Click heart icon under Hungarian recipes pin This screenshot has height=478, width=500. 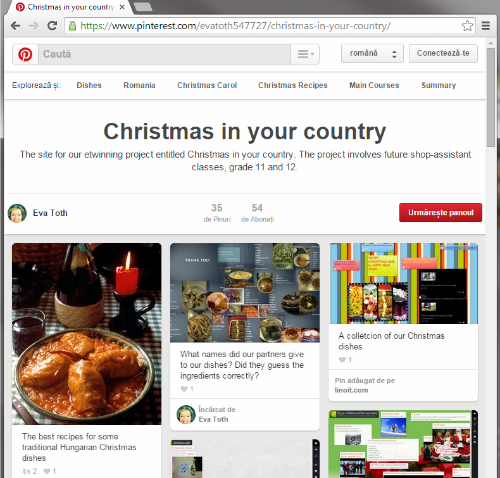[x=47, y=471]
